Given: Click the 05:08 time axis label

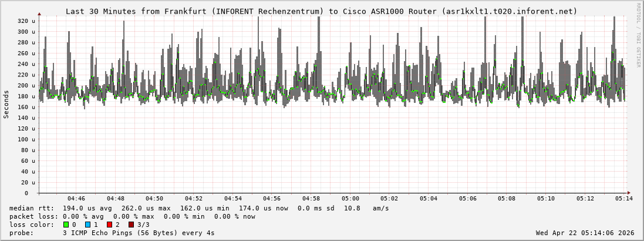Looking at the screenshot, I should click(x=507, y=199).
